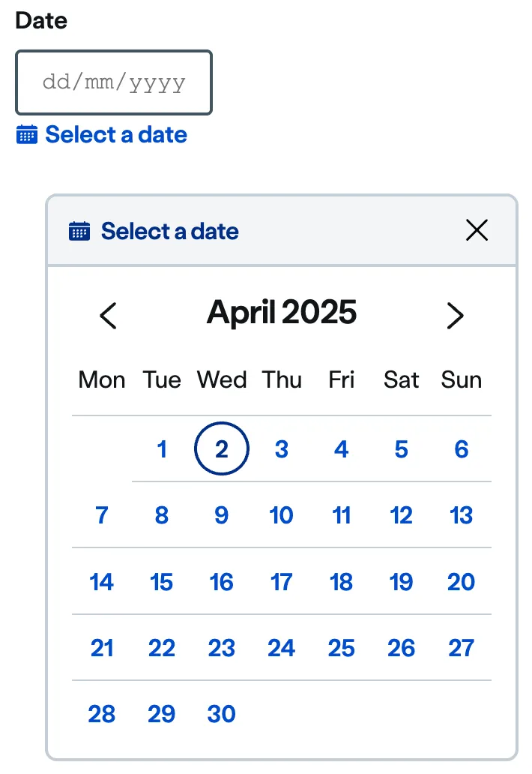Pick Friday 25 April
The height and width of the screenshot is (774, 532).
point(342,648)
